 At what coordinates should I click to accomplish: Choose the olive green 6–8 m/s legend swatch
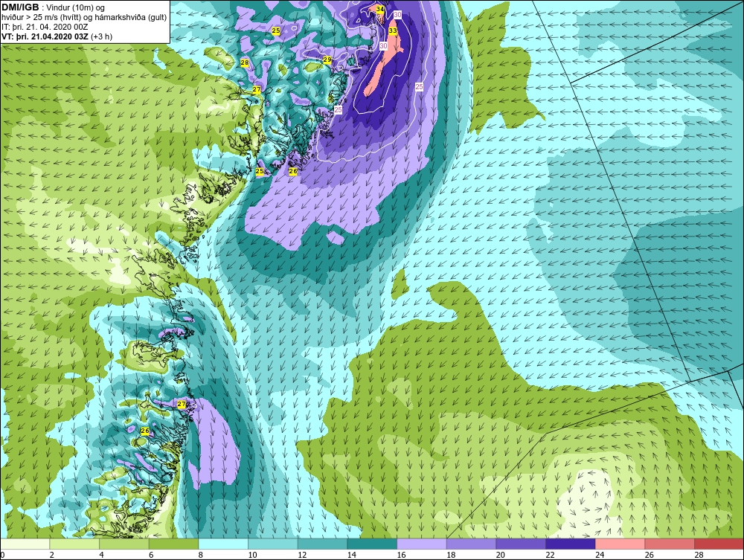[173, 544]
